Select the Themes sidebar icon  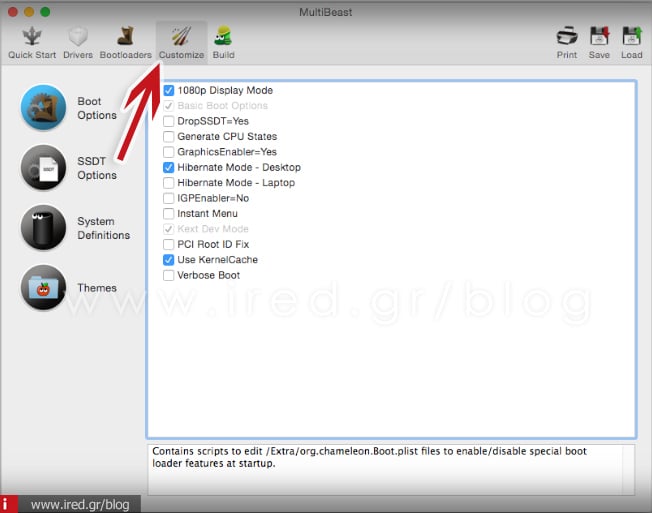43,288
